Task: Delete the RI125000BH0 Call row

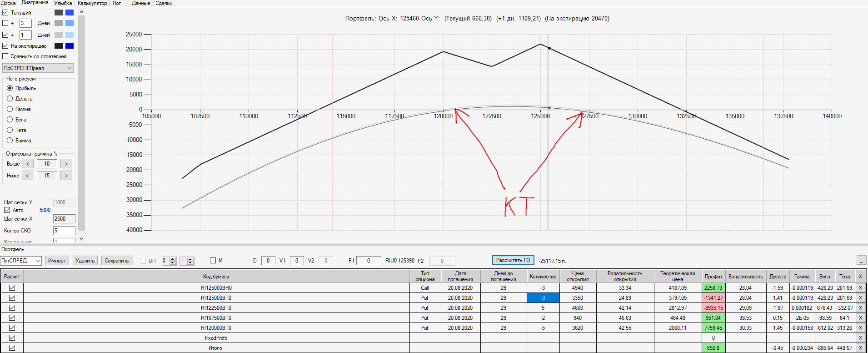Action: (x=860, y=287)
